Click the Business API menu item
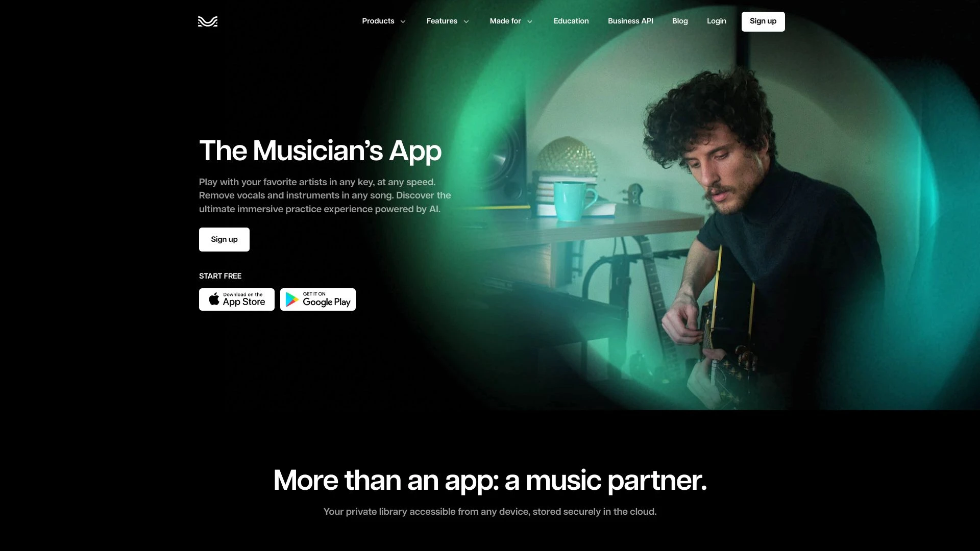This screenshot has height=551, width=980. coord(630,21)
